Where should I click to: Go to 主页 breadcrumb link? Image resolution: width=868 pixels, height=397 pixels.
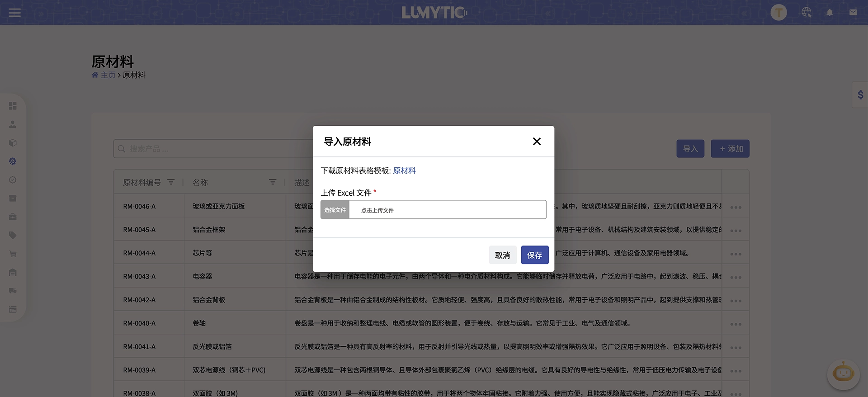(x=108, y=75)
